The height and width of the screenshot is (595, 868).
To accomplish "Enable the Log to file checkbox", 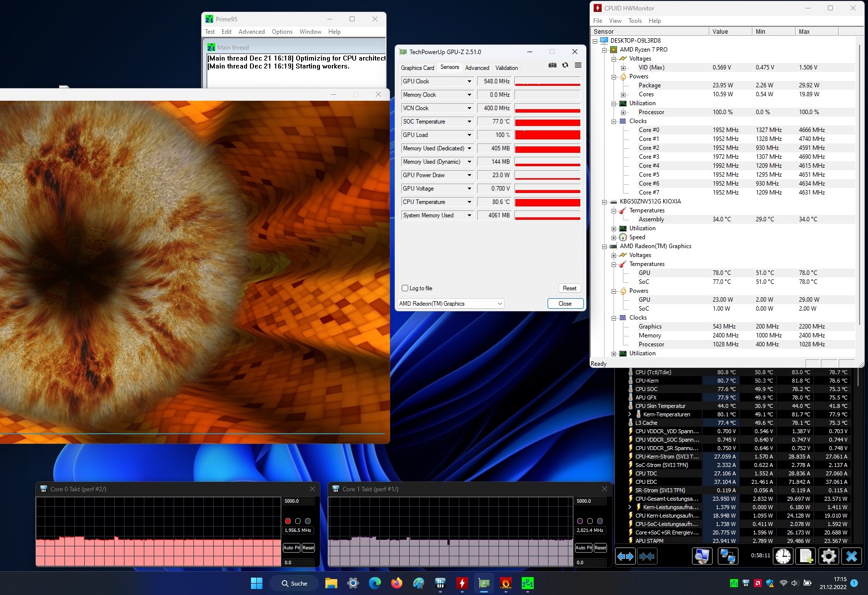I will tap(405, 288).
